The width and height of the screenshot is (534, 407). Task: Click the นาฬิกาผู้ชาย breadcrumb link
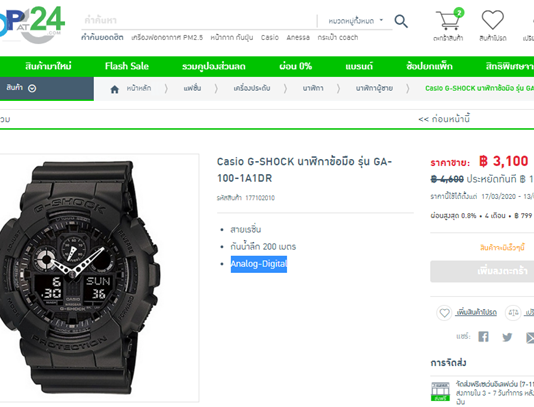[x=374, y=89]
